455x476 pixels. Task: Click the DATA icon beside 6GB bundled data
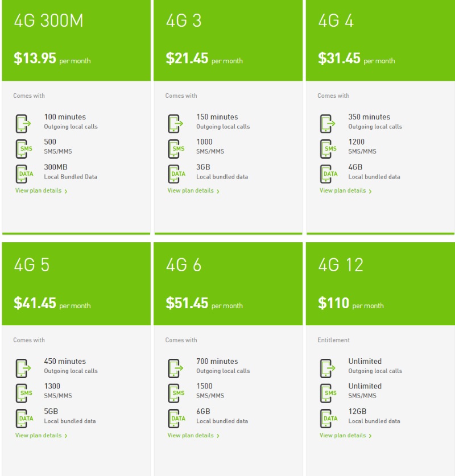pyautogui.click(x=176, y=419)
